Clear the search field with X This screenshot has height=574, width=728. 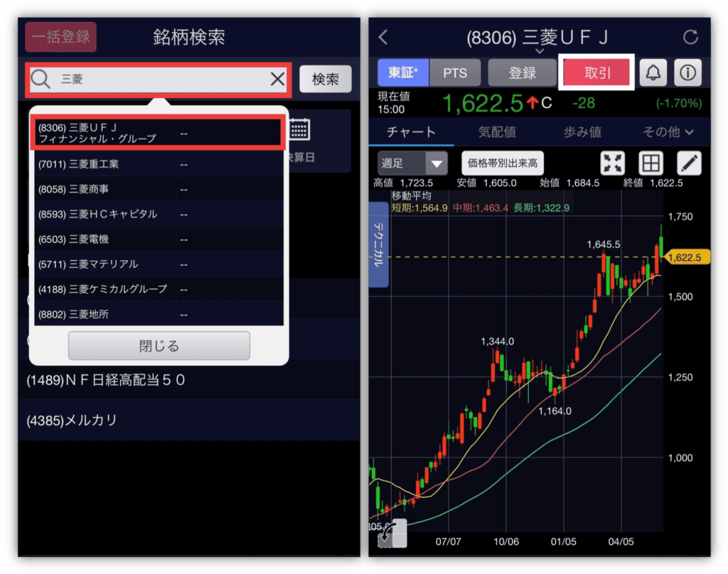277,80
